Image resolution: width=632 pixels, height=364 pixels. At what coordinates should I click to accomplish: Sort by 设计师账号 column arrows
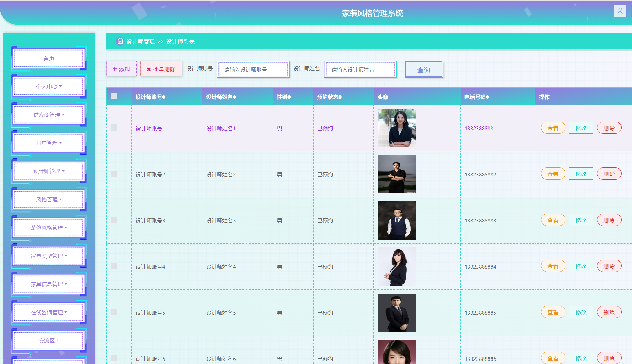point(164,97)
